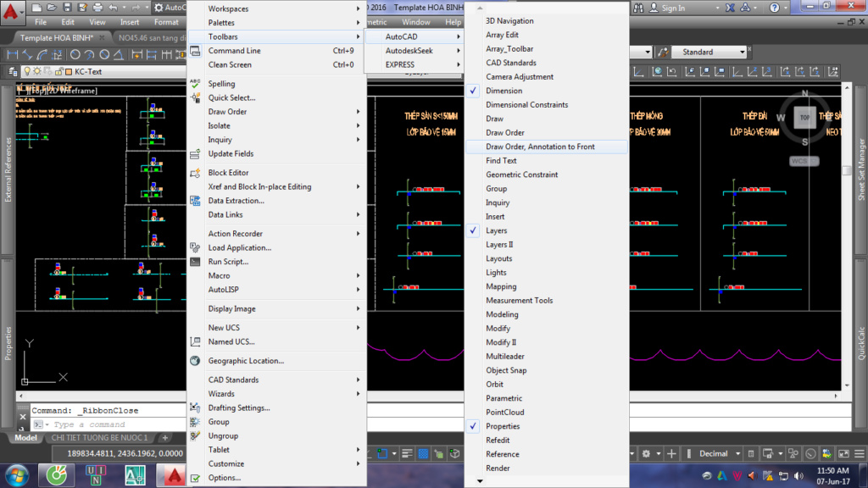The height and width of the screenshot is (488, 868).
Task: Click the status bar customization menu icon
Action: tap(860, 454)
